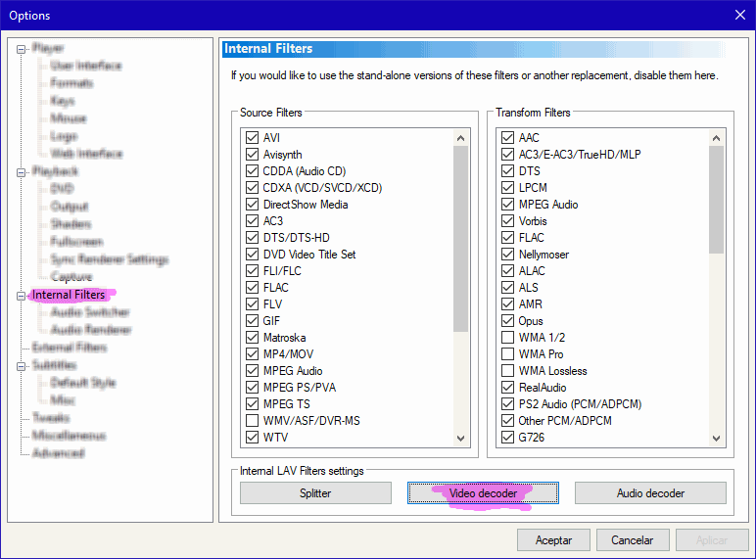Uncheck Other PCM/ADPCM filter

(x=507, y=421)
